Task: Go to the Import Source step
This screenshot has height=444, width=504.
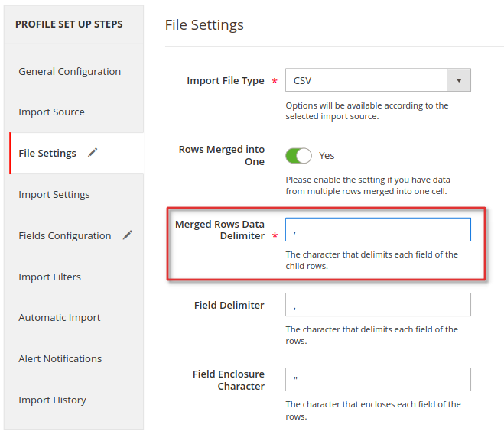Action: (51, 112)
